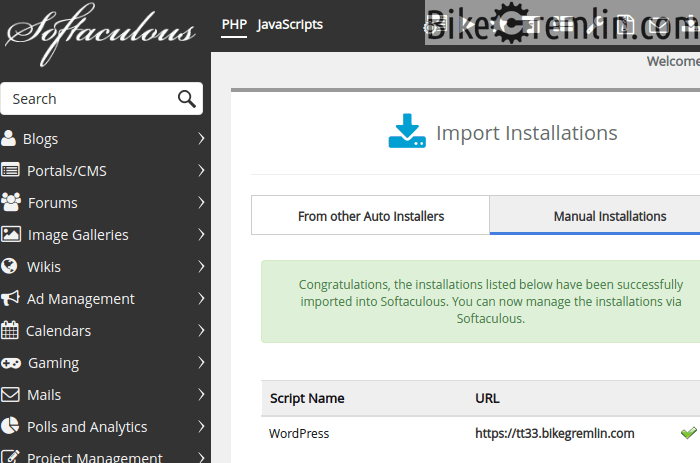The image size is (700, 463).
Task: Click the Softaculous logo
Action: tap(100, 34)
